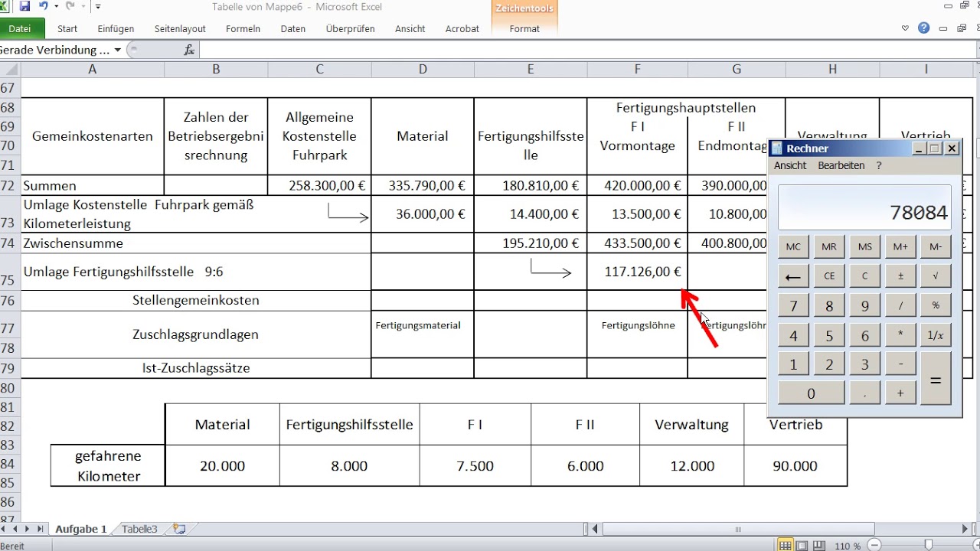
Task: Switch to the Start ribbon tab
Action: pyautogui.click(x=67, y=29)
